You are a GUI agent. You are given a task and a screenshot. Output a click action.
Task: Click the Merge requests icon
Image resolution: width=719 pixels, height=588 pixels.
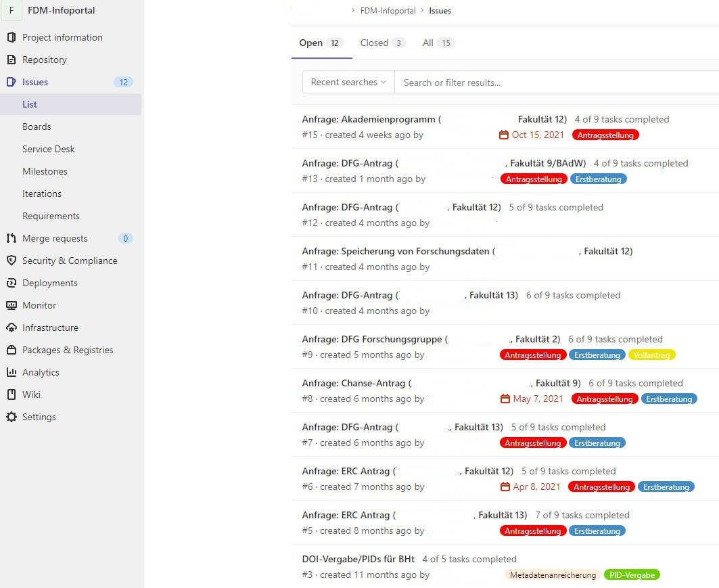pyautogui.click(x=11, y=238)
